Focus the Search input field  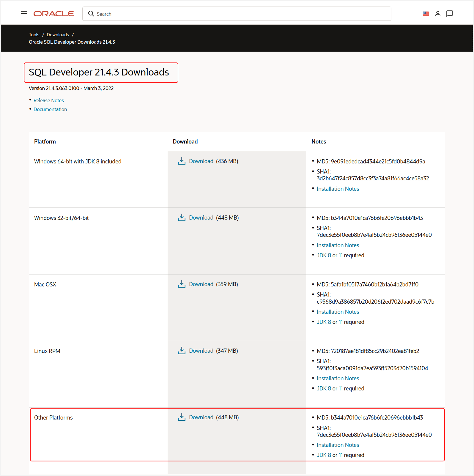(237, 14)
